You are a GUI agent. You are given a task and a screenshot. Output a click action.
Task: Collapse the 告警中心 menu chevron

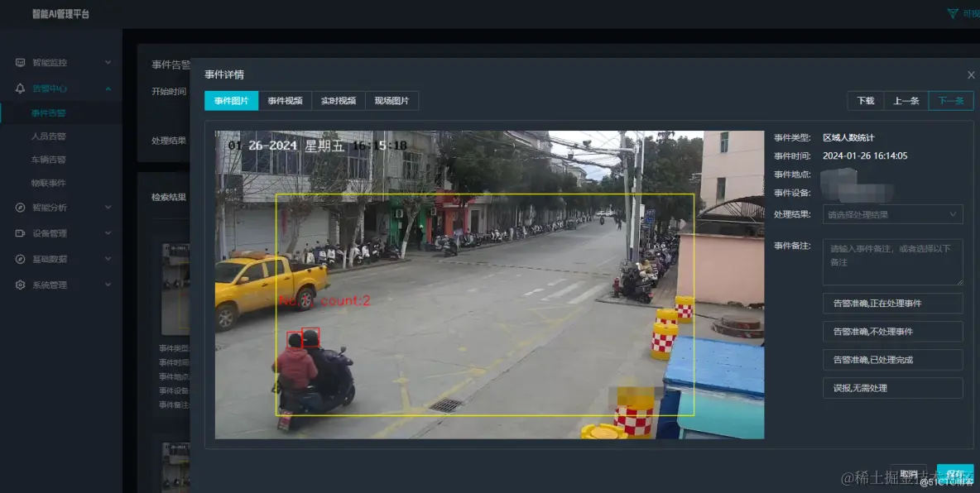[x=108, y=89]
